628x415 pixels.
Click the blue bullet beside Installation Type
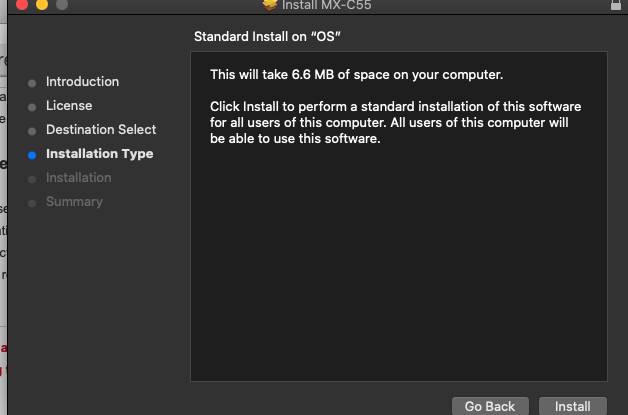(32, 155)
